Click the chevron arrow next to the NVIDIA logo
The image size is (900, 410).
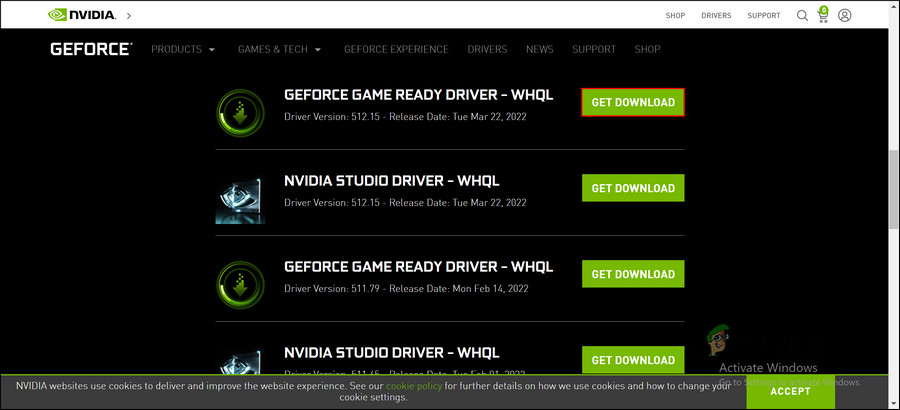[129, 16]
